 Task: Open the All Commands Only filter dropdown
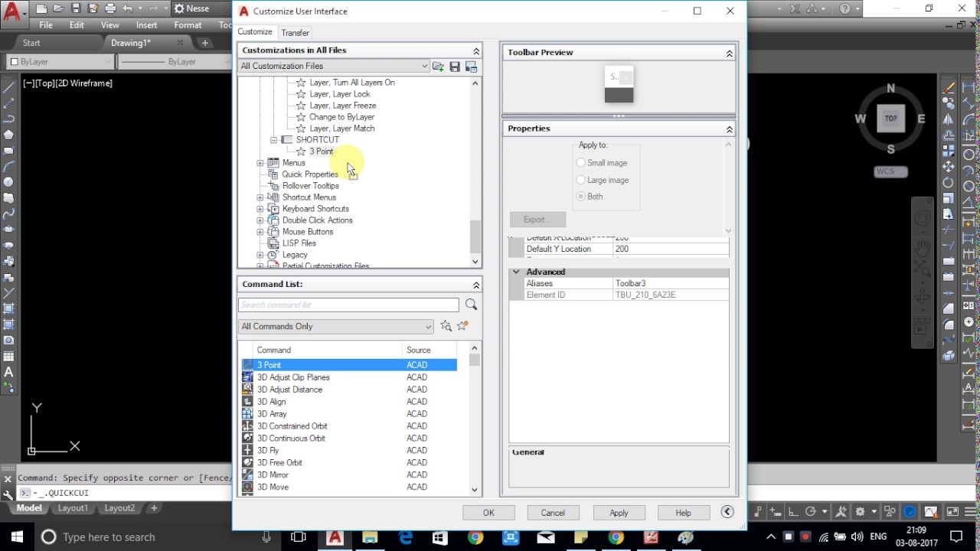[x=336, y=326]
